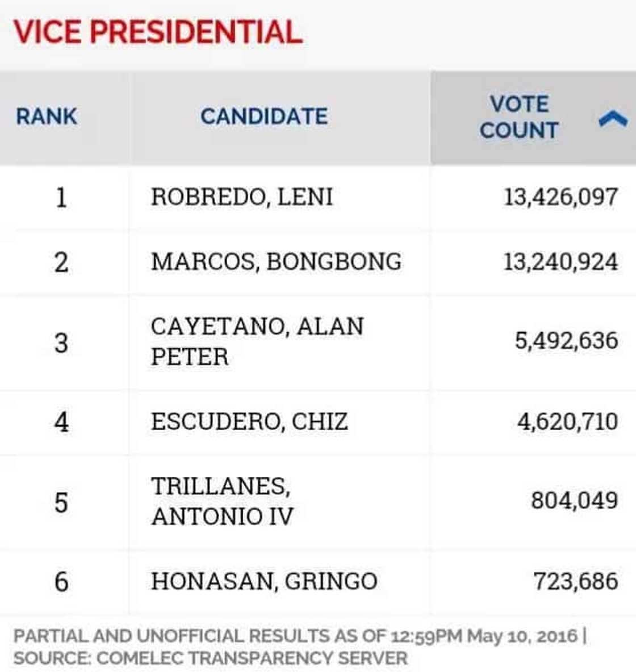Sort the table by CANDIDATE column header

265,117
